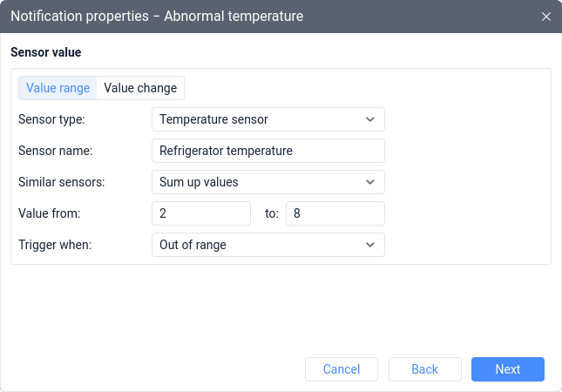Open the Sum up values dropdown
The image size is (562, 392).
pos(268,182)
